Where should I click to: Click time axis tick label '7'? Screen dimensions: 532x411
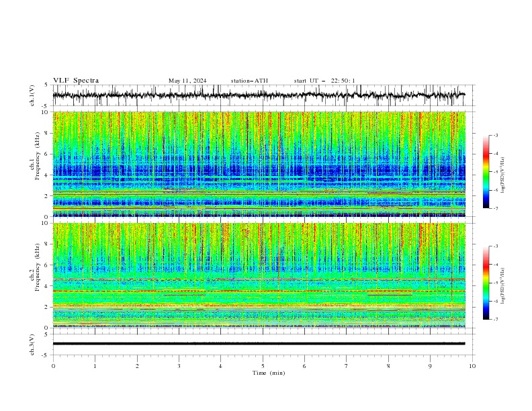click(x=347, y=366)
